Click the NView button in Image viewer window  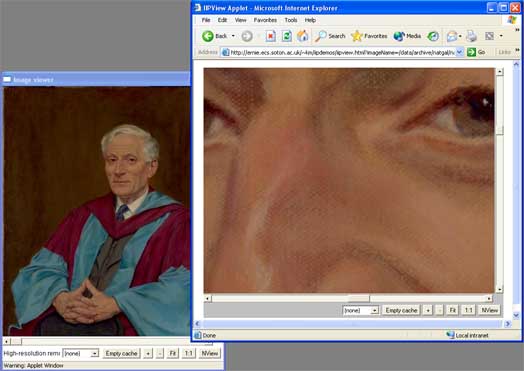[x=210, y=353]
